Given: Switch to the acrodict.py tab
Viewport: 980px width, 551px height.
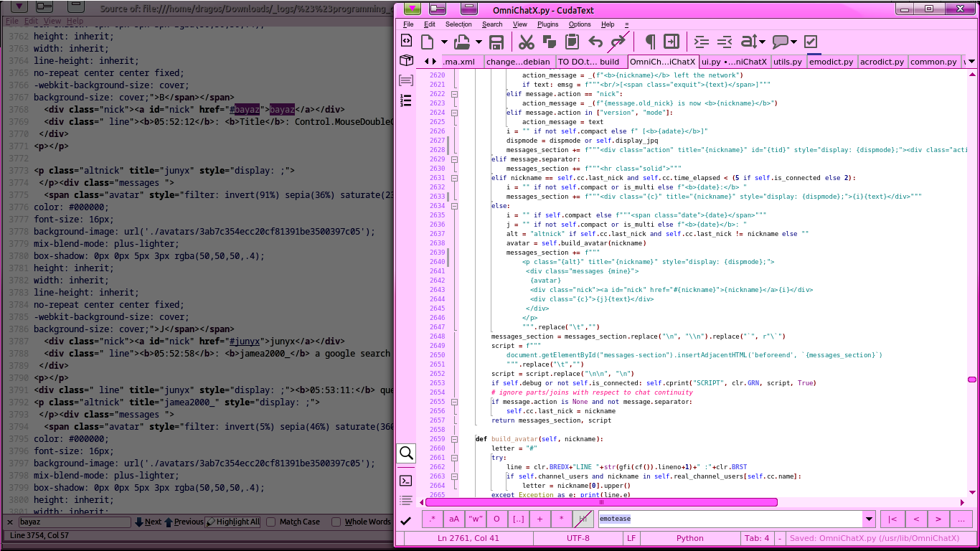Looking at the screenshot, I should (882, 62).
